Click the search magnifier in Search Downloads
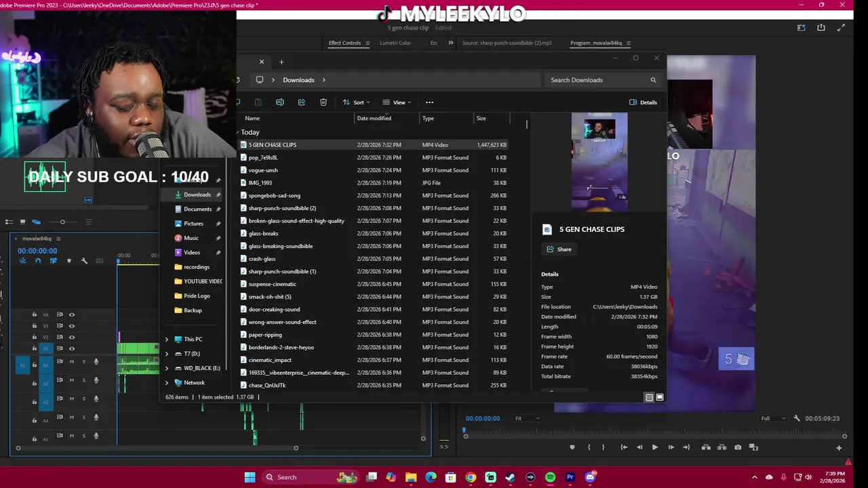Image resolution: width=868 pixels, height=488 pixels. pos(653,80)
